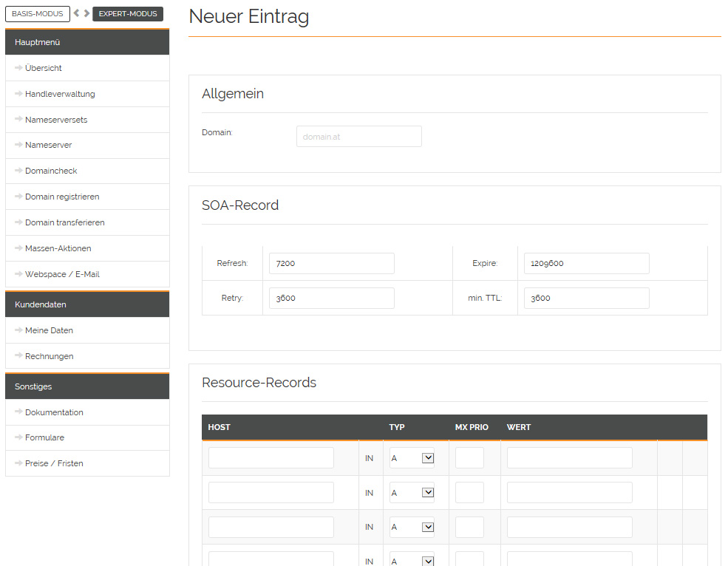Screen dimensions: 728x566
Task: View Preise / Fristen
Action: 87,463
